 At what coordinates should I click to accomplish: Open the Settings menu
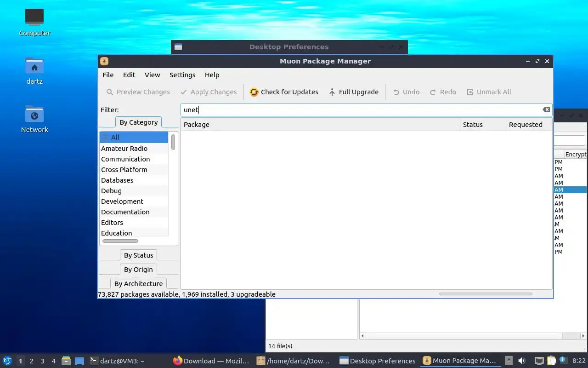(x=182, y=75)
